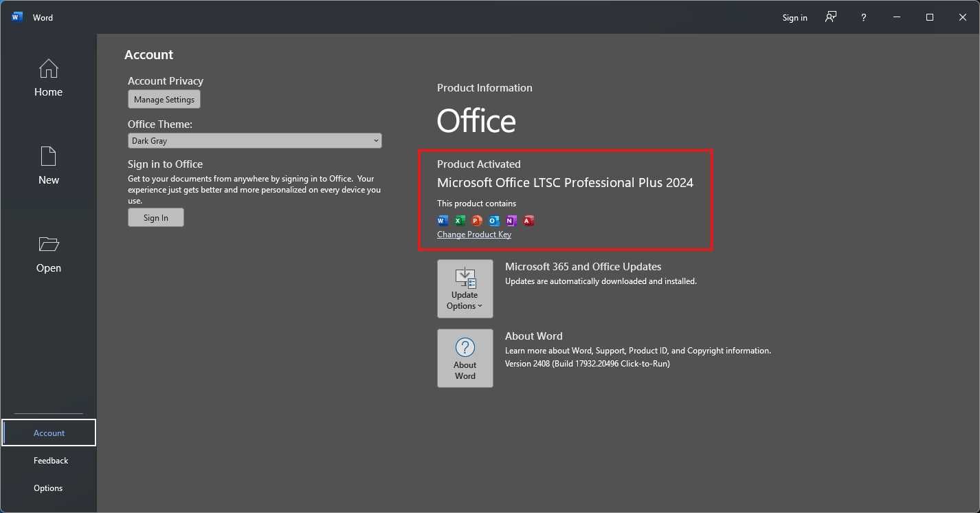Click the OneNote app icon under product contents

[x=511, y=221]
